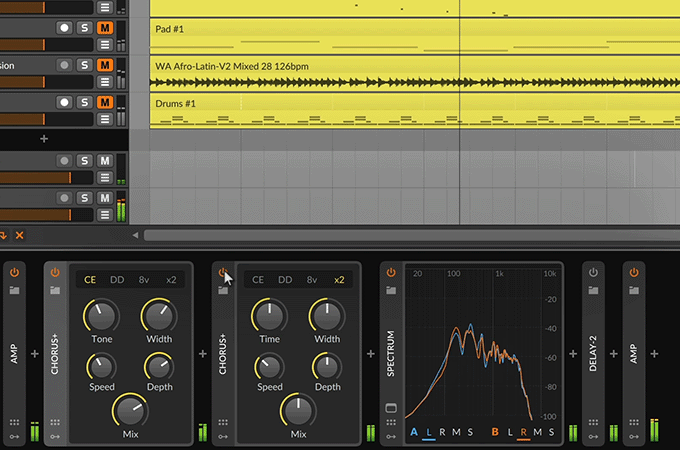680x450 pixels.
Task: Expand modulators on second Chorus+
Action: point(223,437)
